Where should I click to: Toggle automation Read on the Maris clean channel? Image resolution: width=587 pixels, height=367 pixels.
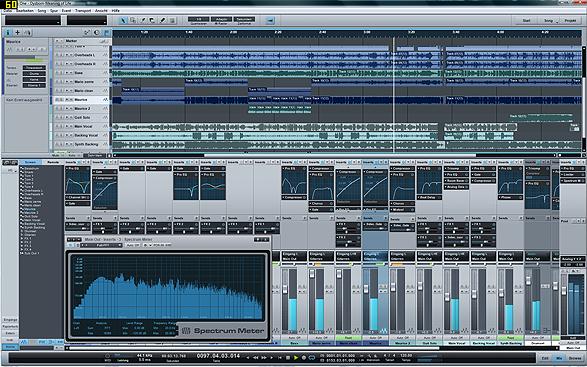[348, 337]
